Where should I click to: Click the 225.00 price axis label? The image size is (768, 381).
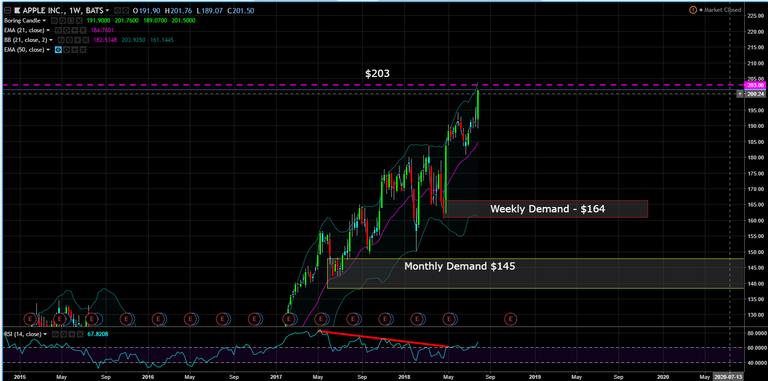pyautogui.click(x=757, y=16)
